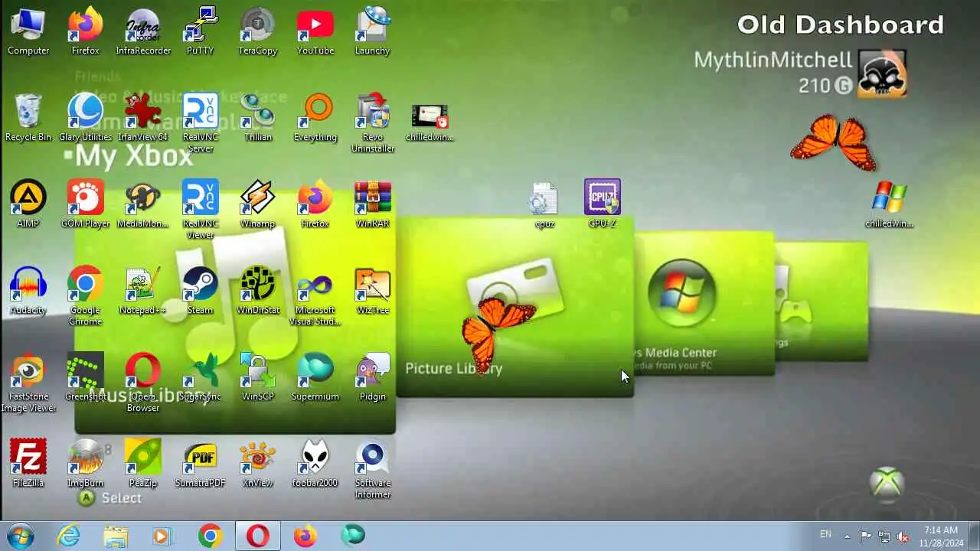
Task: Open Windows Media Player taskbar icon
Action: click(x=162, y=536)
